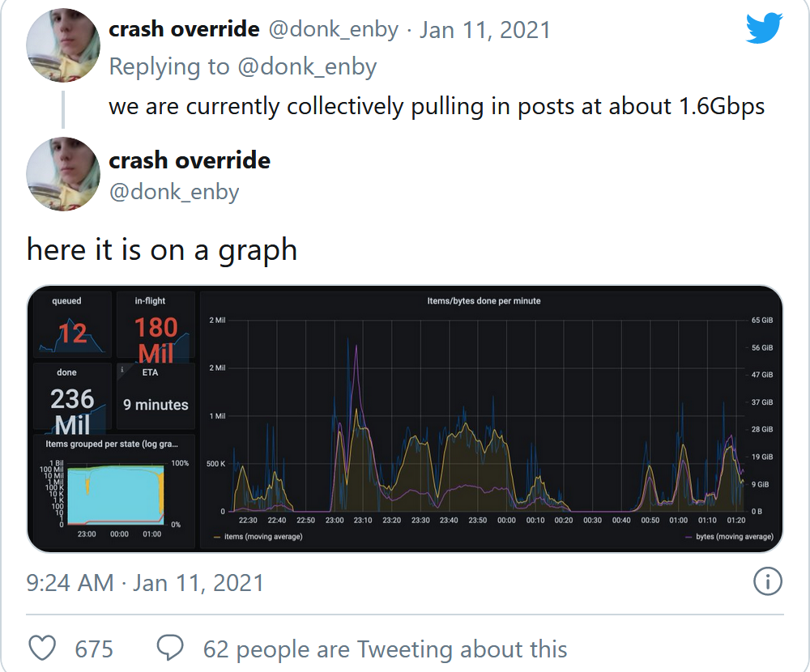Viewport: 810px width, 672px height.
Task: Click the ETA panel info icon
Action: 122,370
